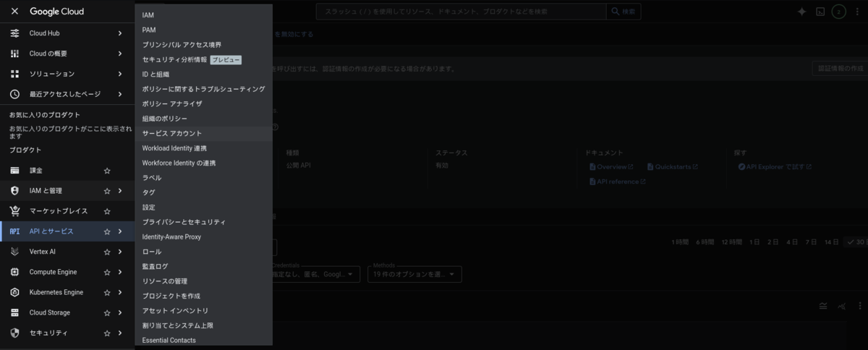
Task: Expand Cloud の概要 submenu chevron
Action: point(120,54)
